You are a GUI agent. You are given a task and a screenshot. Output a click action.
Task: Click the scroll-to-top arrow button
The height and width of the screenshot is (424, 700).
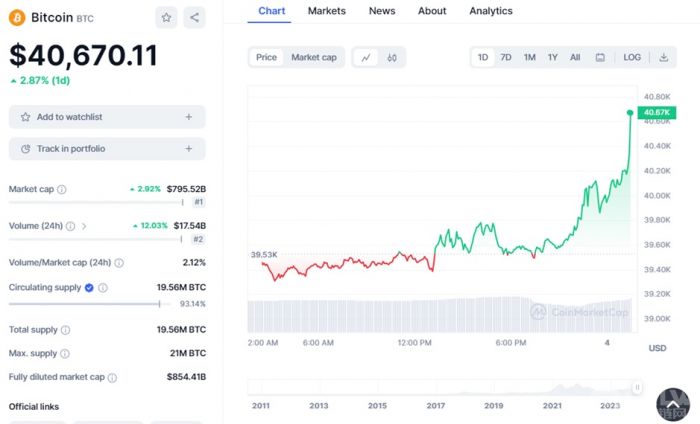tap(673, 405)
